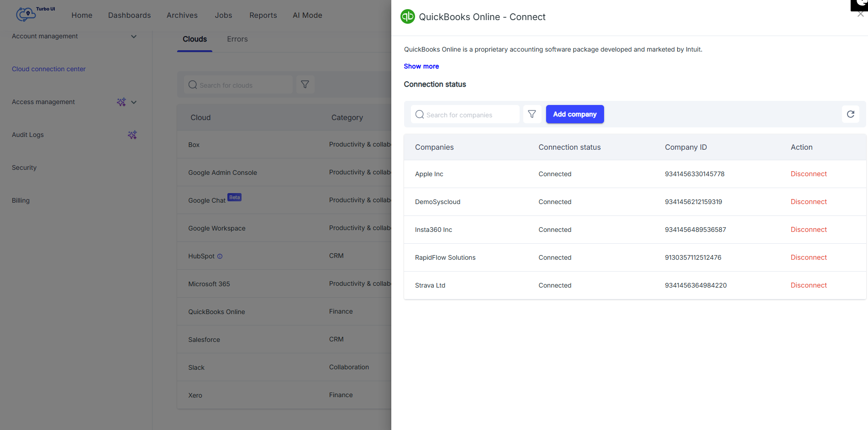868x430 pixels.
Task: Select the QuickBooks Online cloud row
Action: tap(284, 312)
